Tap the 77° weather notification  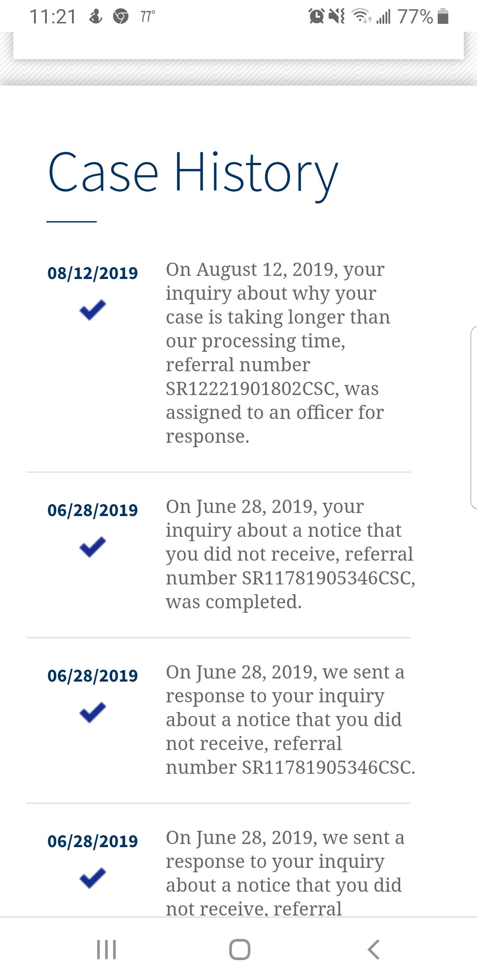click(148, 17)
